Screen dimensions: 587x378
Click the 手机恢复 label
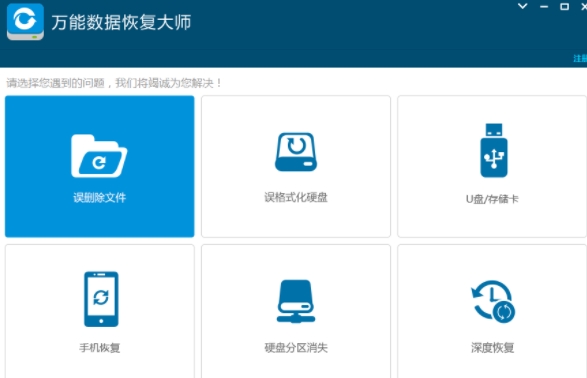100,348
